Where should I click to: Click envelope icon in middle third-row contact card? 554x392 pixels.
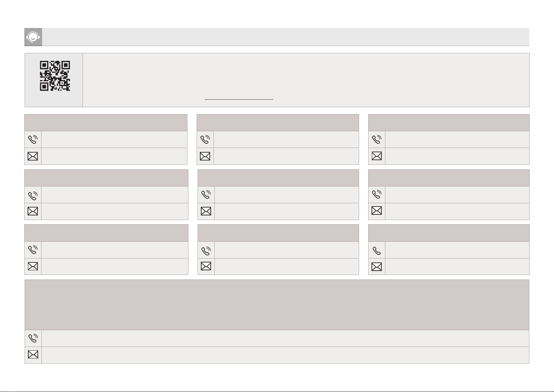206,266
